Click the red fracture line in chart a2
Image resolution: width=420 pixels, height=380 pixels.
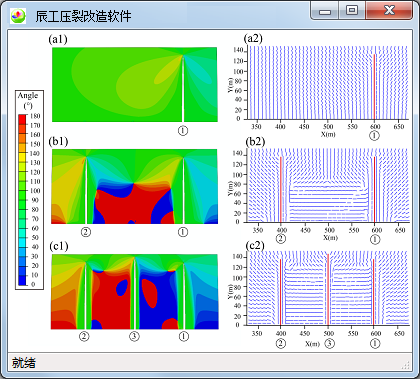point(374,87)
